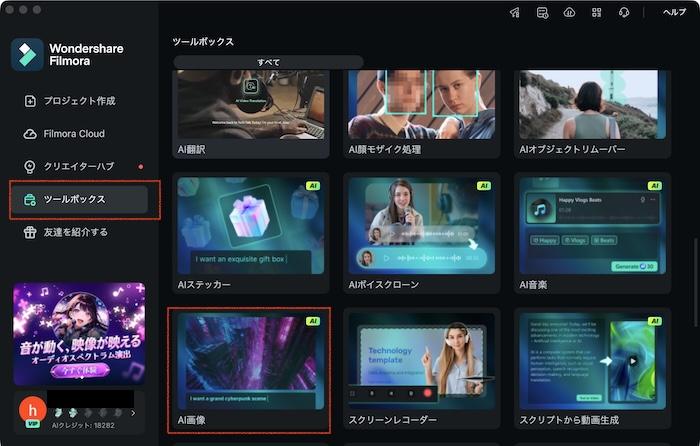Viewport: 700px width, 446px height.
Task: Click the ツールボックス toolbox icon
Action: click(29, 199)
